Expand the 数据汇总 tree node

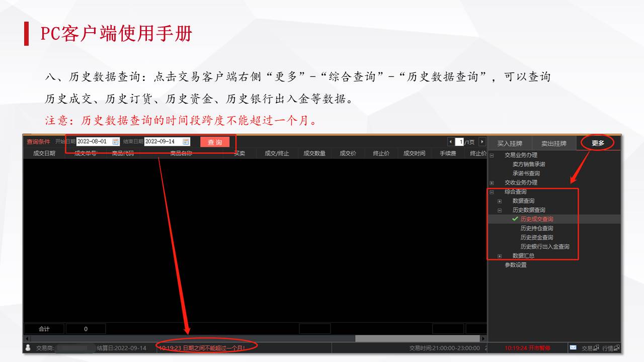500,256
